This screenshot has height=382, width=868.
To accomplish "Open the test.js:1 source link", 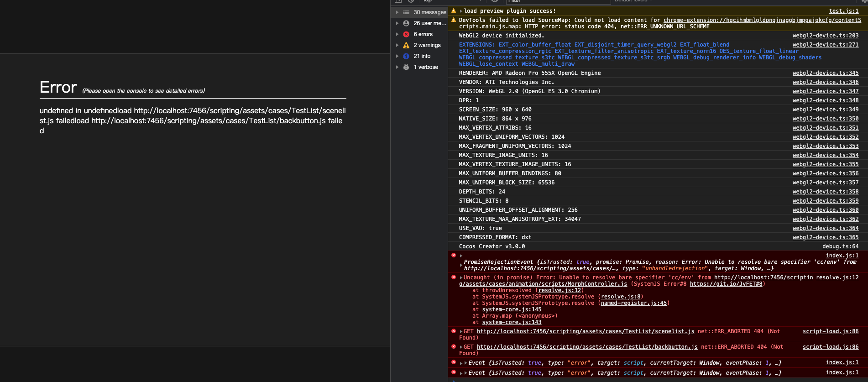I will 843,11.
